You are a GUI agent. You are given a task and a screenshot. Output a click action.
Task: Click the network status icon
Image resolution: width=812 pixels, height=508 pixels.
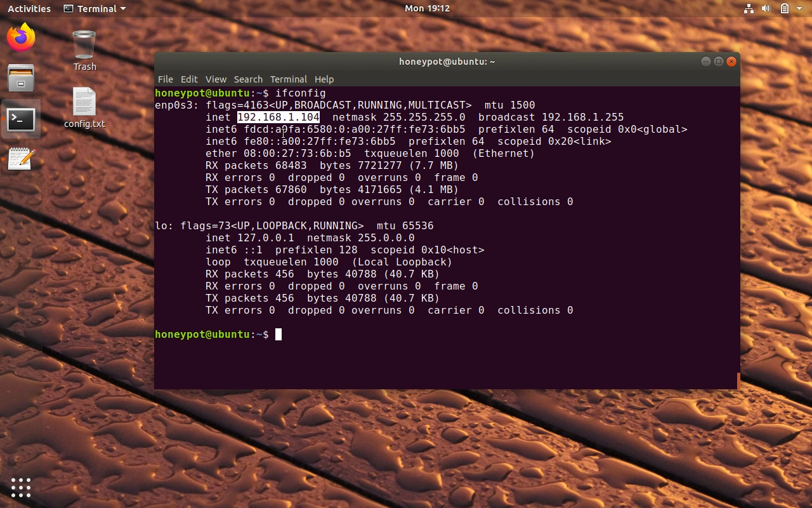coord(749,8)
